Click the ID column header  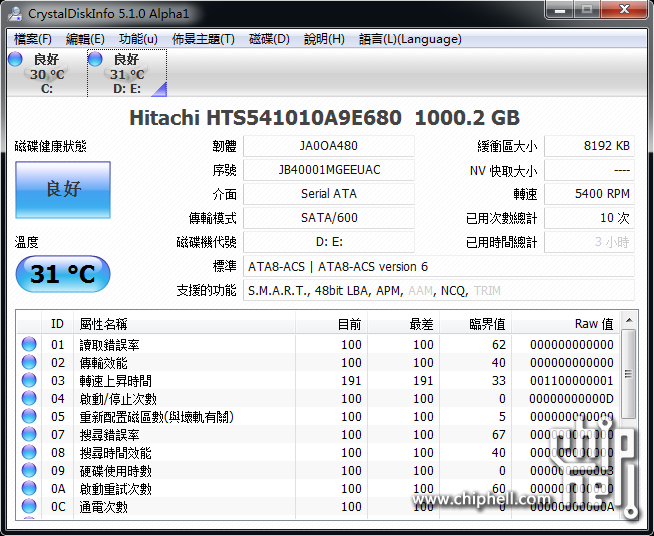coord(58,324)
